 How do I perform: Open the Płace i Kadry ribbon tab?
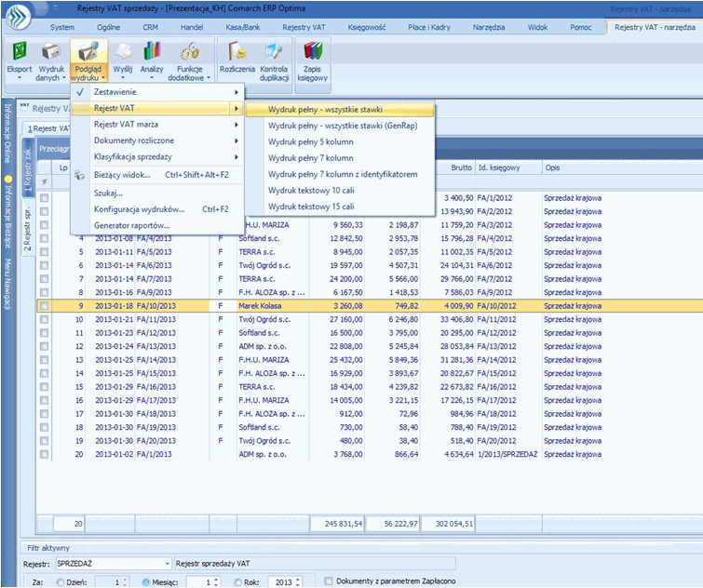429,27
